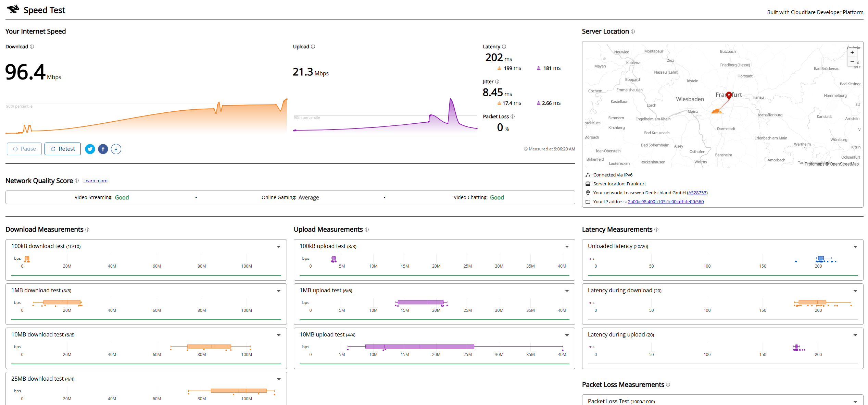Viewport: 868px width, 405px height.
Task: Share results on Twitter
Action: click(x=90, y=149)
